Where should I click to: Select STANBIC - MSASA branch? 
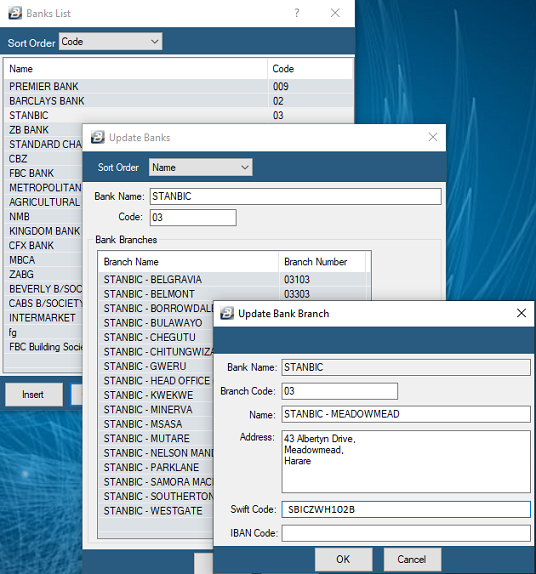pos(156,424)
